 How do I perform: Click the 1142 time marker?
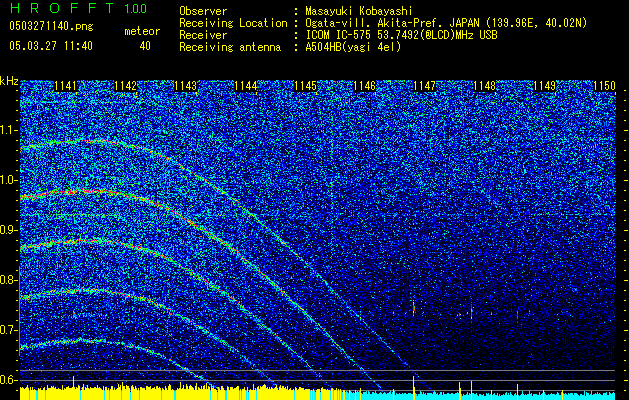126,86
